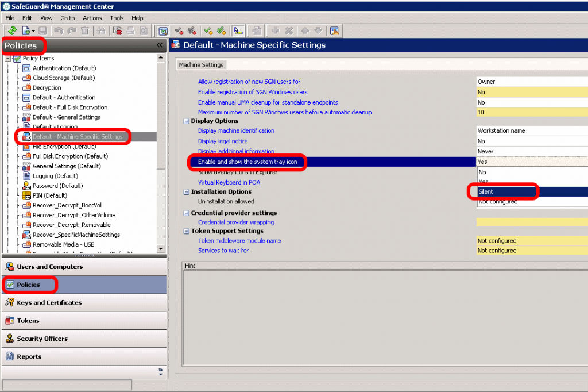Click the tree scrollbar down arrow

[161, 248]
